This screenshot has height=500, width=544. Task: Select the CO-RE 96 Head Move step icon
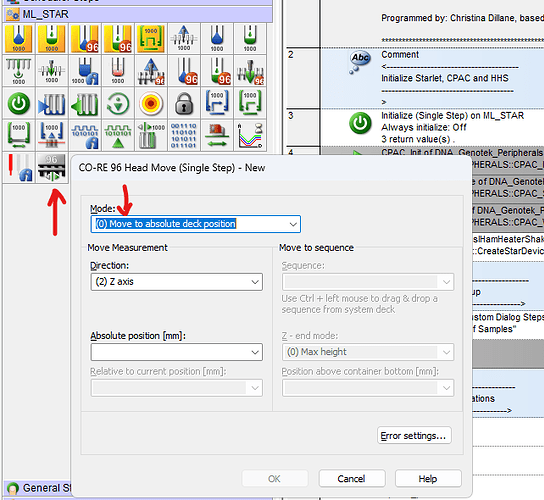click(x=52, y=168)
